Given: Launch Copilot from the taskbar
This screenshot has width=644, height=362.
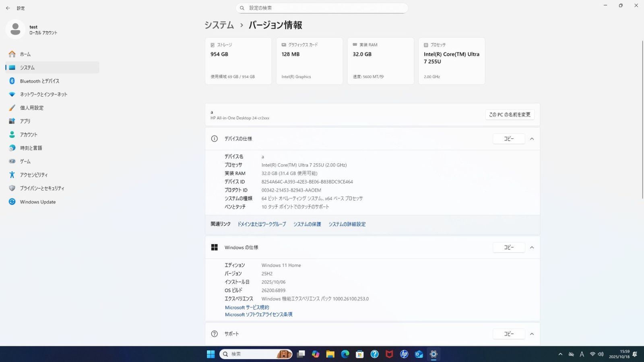Looking at the screenshot, I should 316,354.
